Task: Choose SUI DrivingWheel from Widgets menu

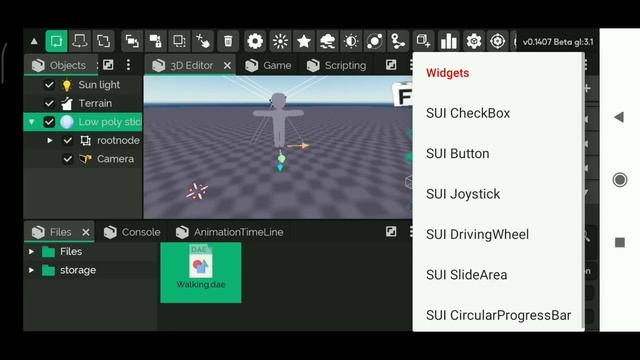Action: (x=498, y=234)
